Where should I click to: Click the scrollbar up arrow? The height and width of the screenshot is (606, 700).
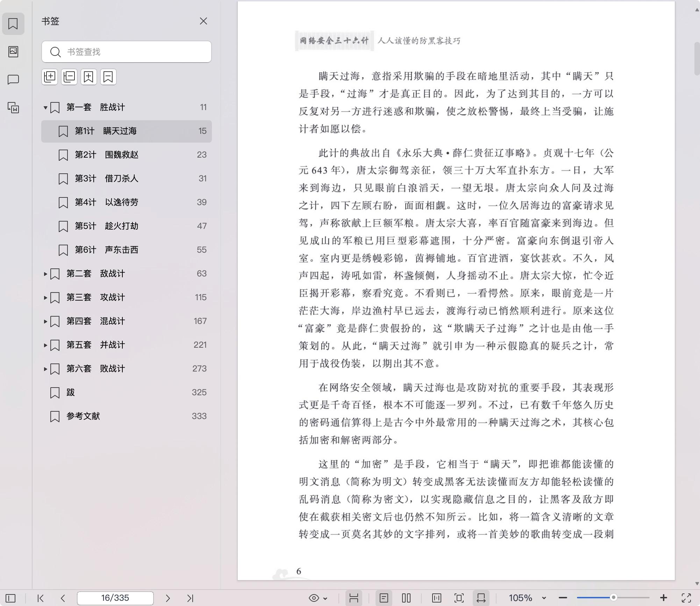pos(697,10)
